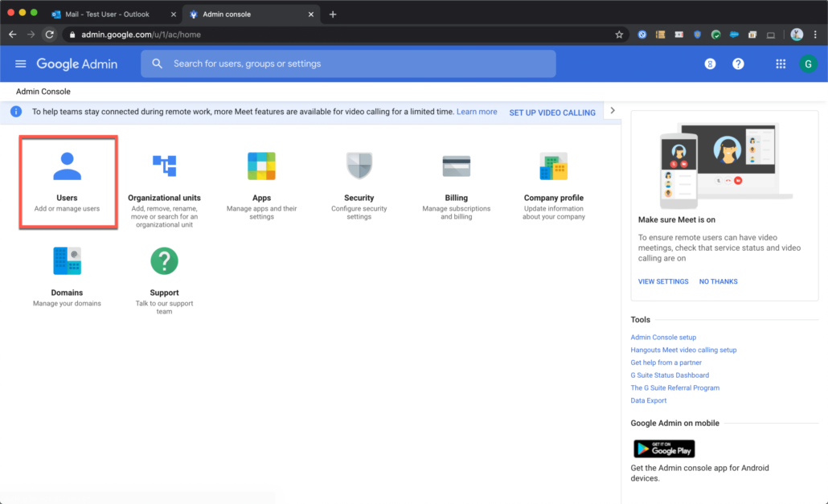Open the Apps tile
The image size is (828, 504).
(x=261, y=185)
